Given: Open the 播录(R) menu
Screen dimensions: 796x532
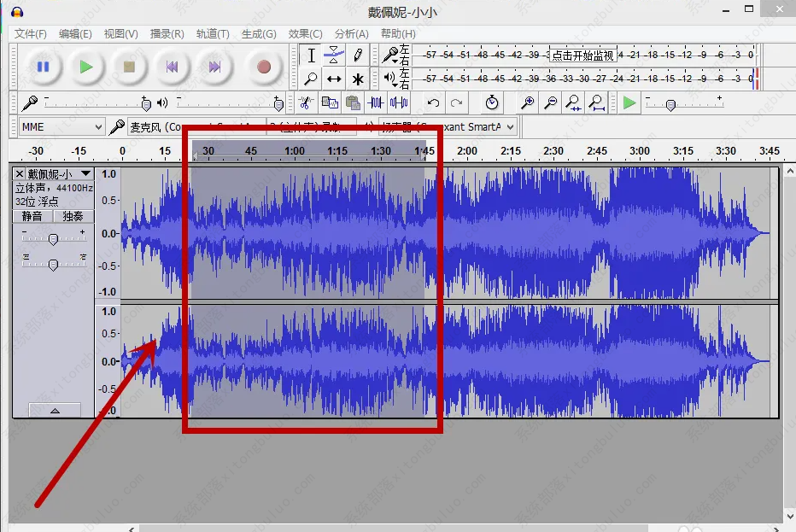Looking at the screenshot, I should coord(167,34).
